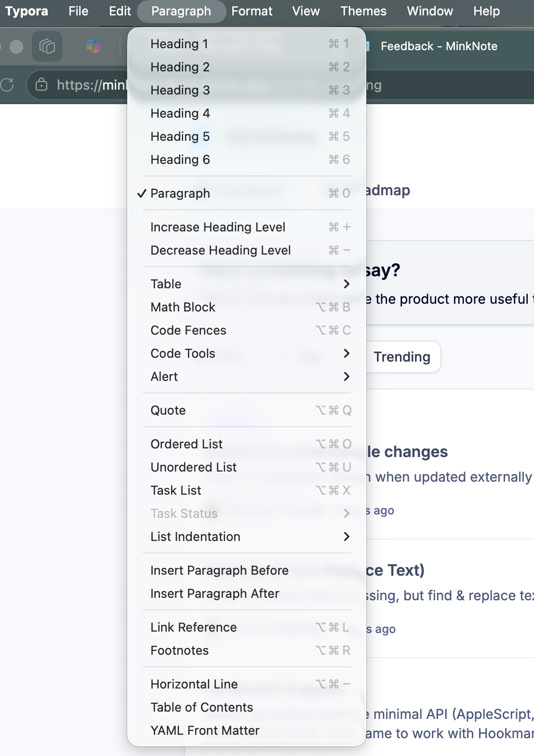The height and width of the screenshot is (756, 534).
Task: Open the Format menu in menu bar
Action: [x=252, y=11]
